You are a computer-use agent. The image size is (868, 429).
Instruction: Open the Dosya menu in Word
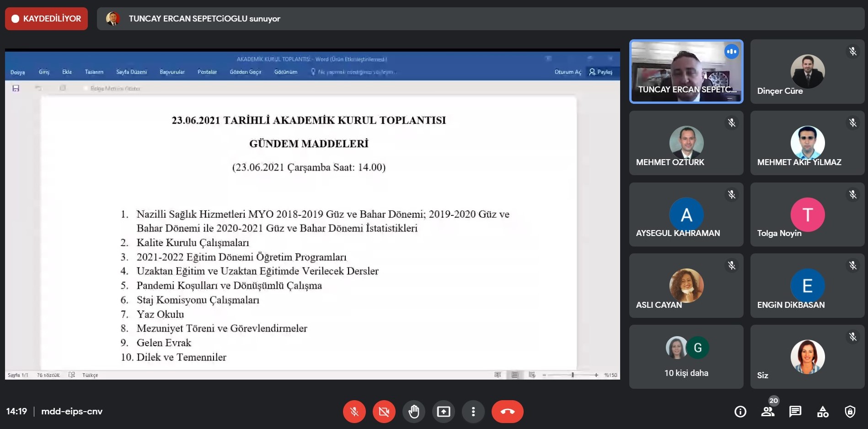[x=17, y=72]
